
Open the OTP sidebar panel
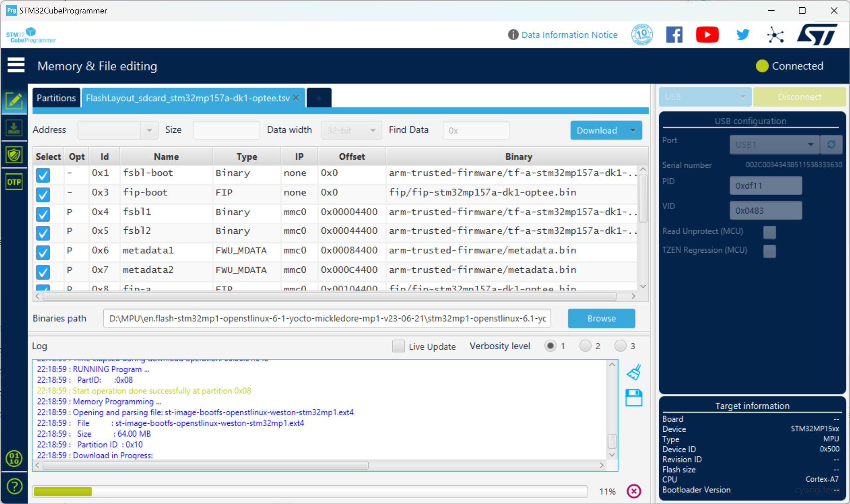[14, 182]
